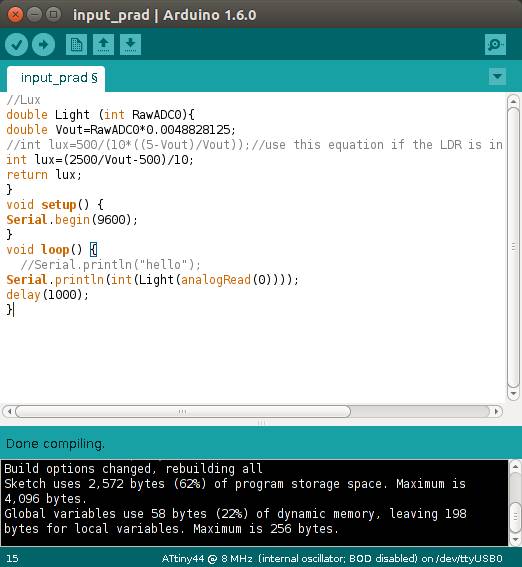This screenshot has height=567, width=522.
Task: Close the Arduino window
Action: pyautogui.click(x=15, y=15)
